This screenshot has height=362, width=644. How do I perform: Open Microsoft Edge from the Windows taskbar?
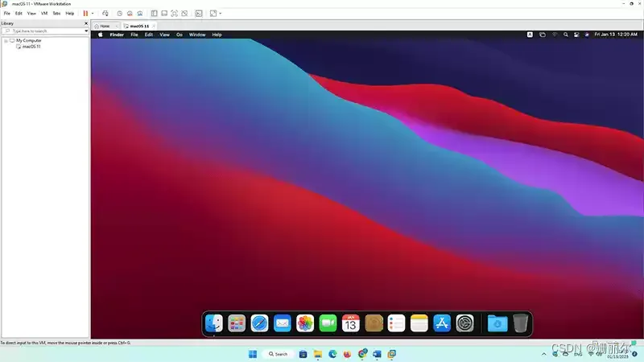click(332, 354)
